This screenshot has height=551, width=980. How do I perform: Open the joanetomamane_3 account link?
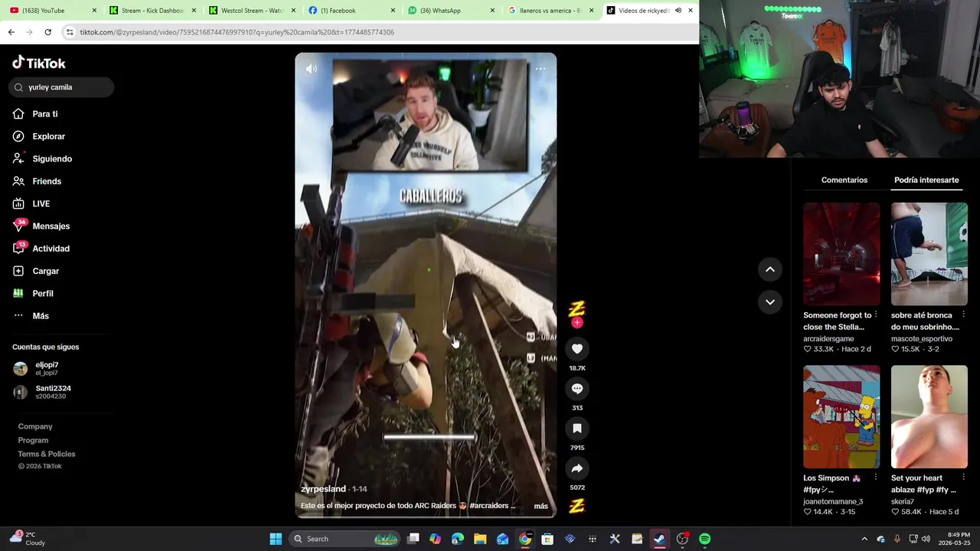(x=833, y=501)
